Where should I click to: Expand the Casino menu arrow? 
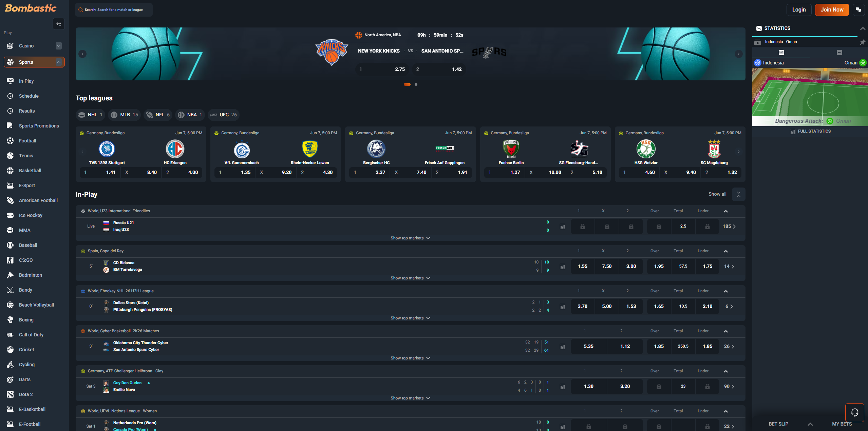click(x=59, y=46)
